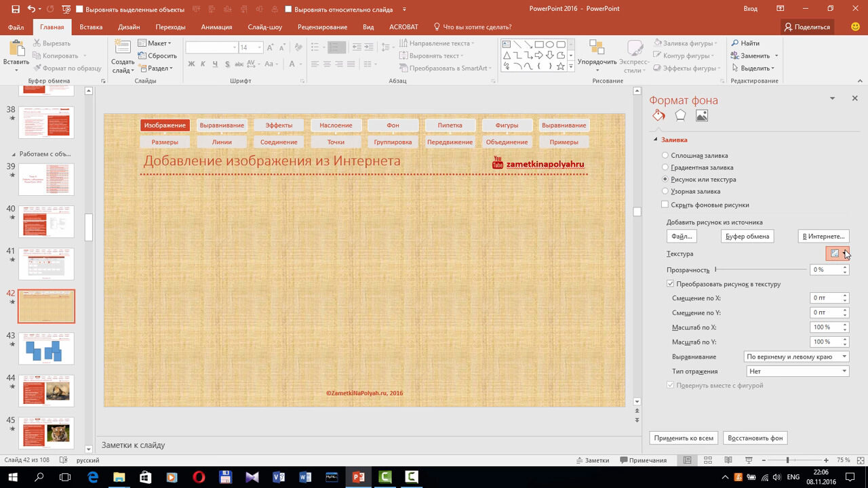This screenshot has width=868, height=488.
Task: Click the Создать слайд new slide icon
Action: click(123, 47)
